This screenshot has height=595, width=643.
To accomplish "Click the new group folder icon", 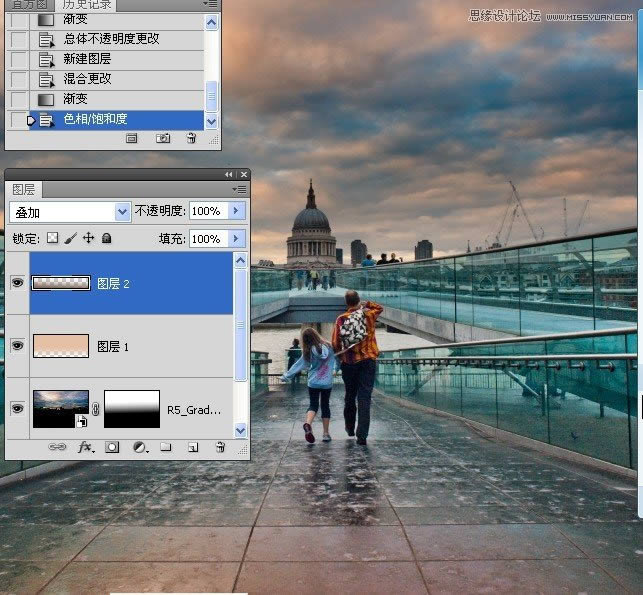I will pos(166,448).
